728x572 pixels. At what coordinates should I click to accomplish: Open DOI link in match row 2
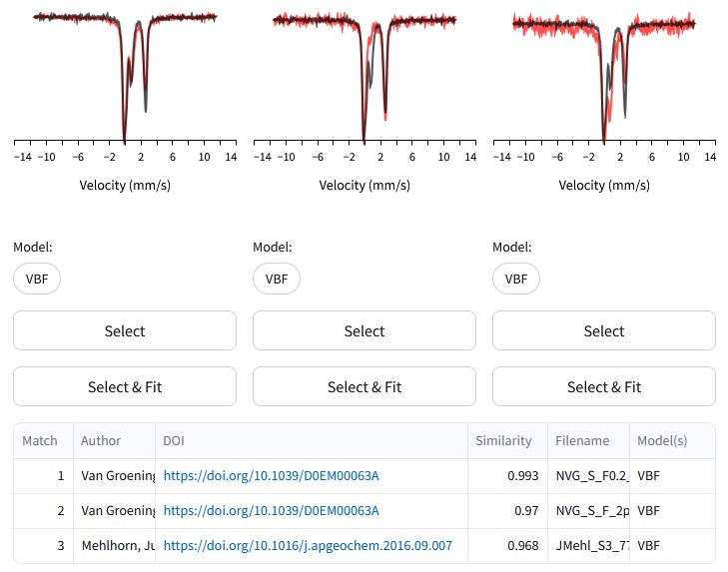272,511
